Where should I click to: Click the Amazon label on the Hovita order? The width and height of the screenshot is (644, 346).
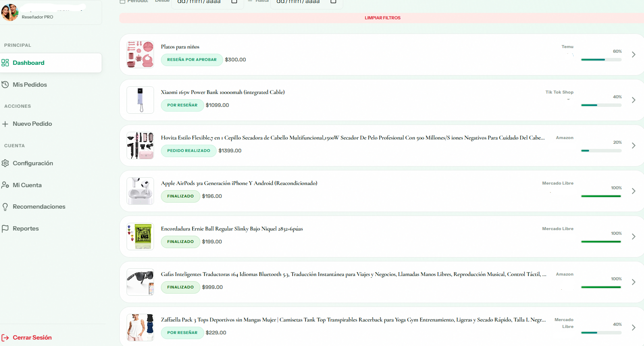[x=565, y=138]
